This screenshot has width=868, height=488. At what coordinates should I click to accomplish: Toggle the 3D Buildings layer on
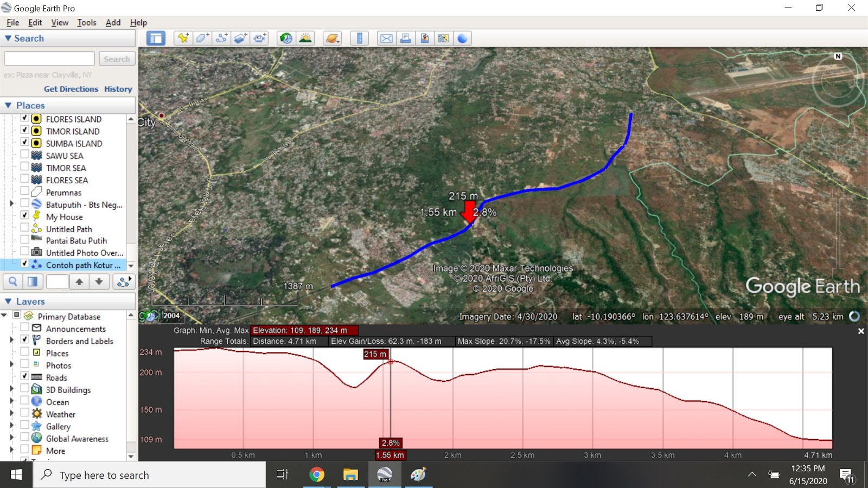[24, 389]
